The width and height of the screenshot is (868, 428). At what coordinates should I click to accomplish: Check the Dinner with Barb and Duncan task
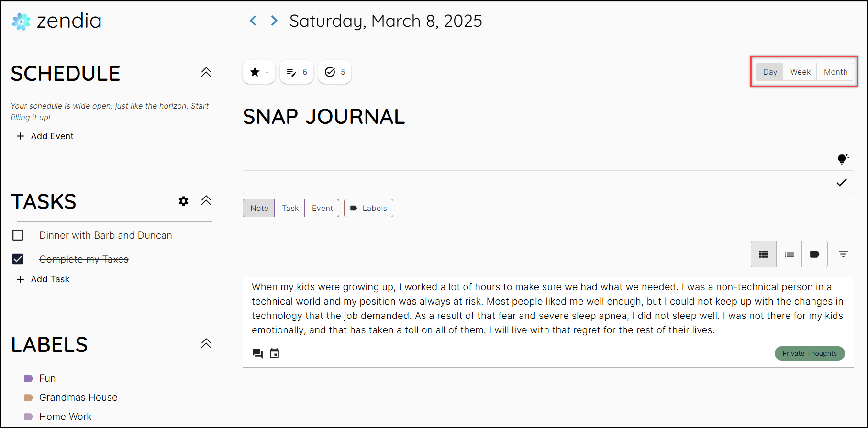[18, 235]
